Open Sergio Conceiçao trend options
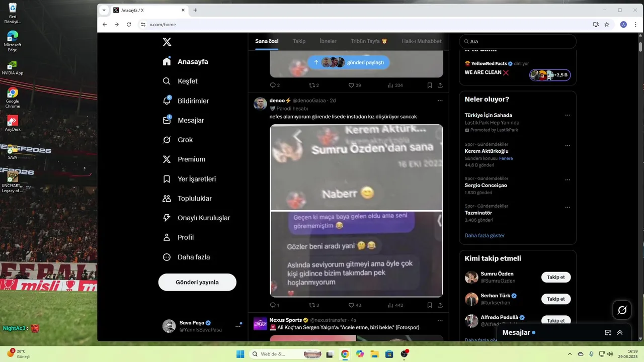 click(x=568, y=179)
